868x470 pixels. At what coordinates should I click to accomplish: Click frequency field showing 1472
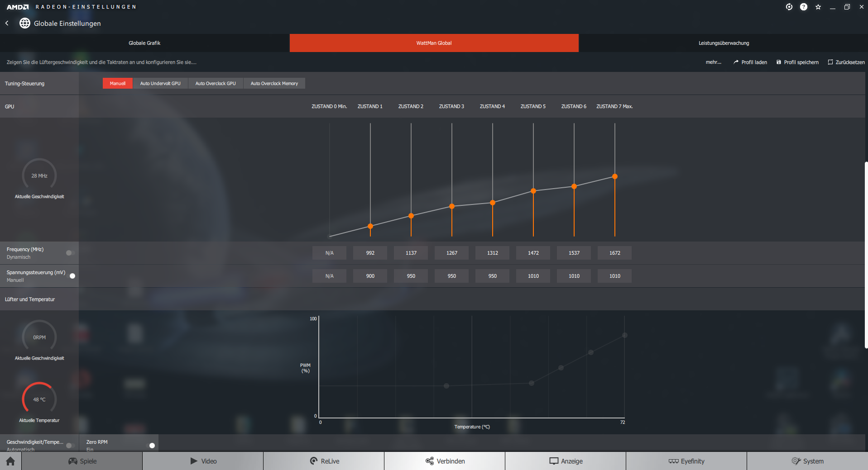pyautogui.click(x=533, y=253)
